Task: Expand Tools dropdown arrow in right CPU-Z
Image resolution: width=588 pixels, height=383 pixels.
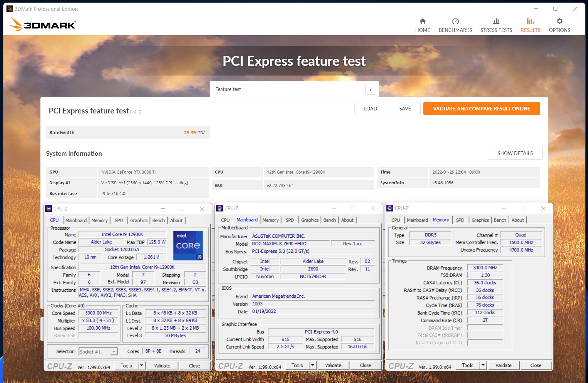Action: (x=483, y=365)
